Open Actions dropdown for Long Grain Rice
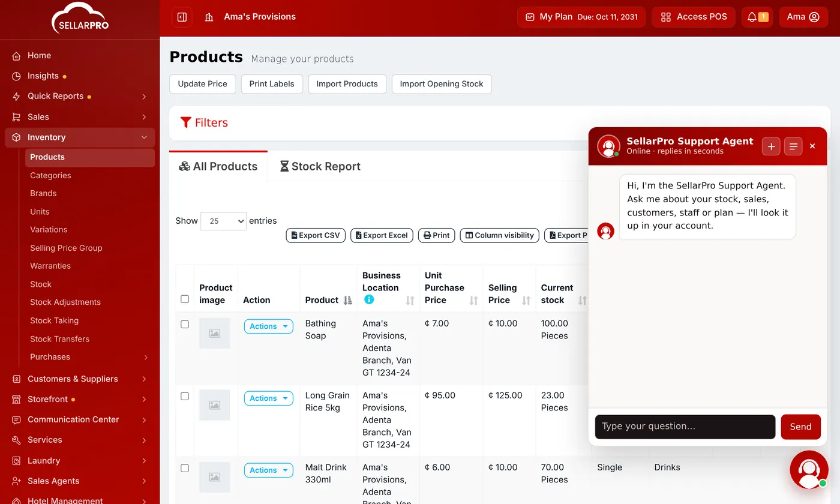Image resolution: width=840 pixels, height=504 pixels. tap(268, 398)
